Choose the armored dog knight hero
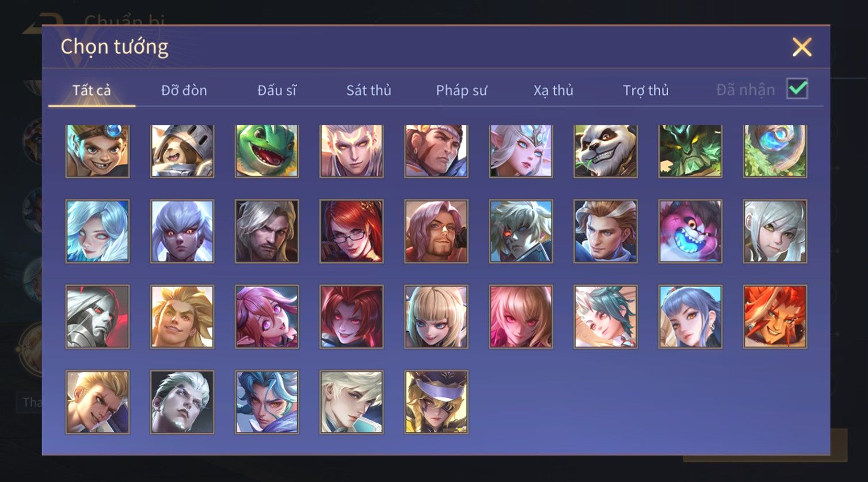 (x=182, y=151)
